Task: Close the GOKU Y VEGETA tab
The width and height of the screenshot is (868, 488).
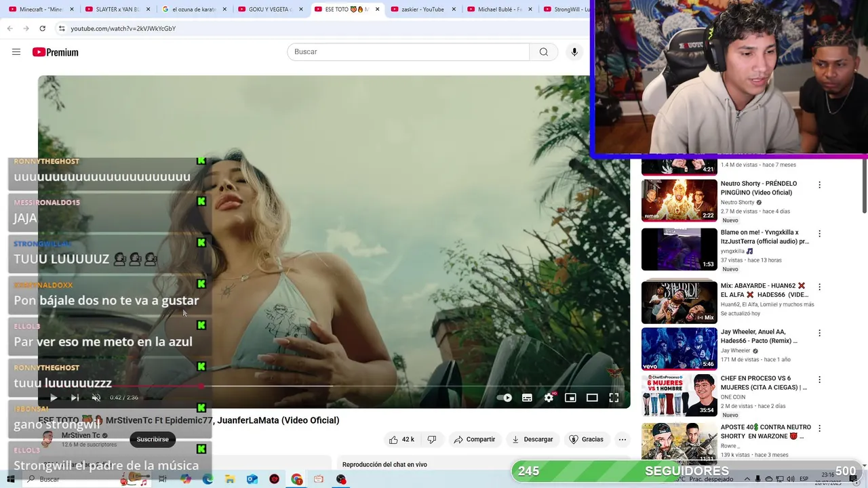Action: pos(301,9)
